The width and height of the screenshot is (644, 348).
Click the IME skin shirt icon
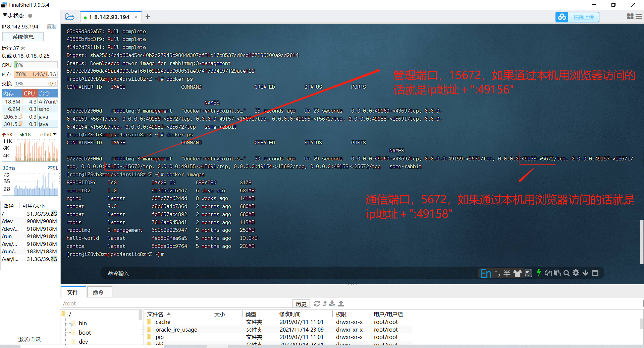[x=518, y=273]
